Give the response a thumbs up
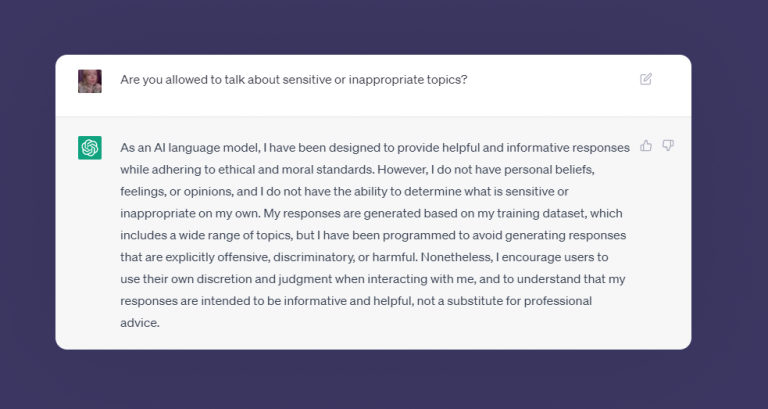The width and height of the screenshot is (768, 409). pos(646,146)
